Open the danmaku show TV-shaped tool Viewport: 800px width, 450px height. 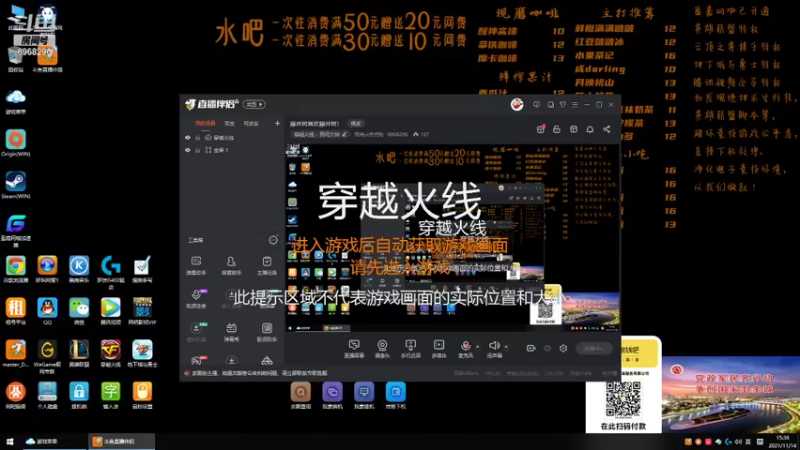[231, 332]
